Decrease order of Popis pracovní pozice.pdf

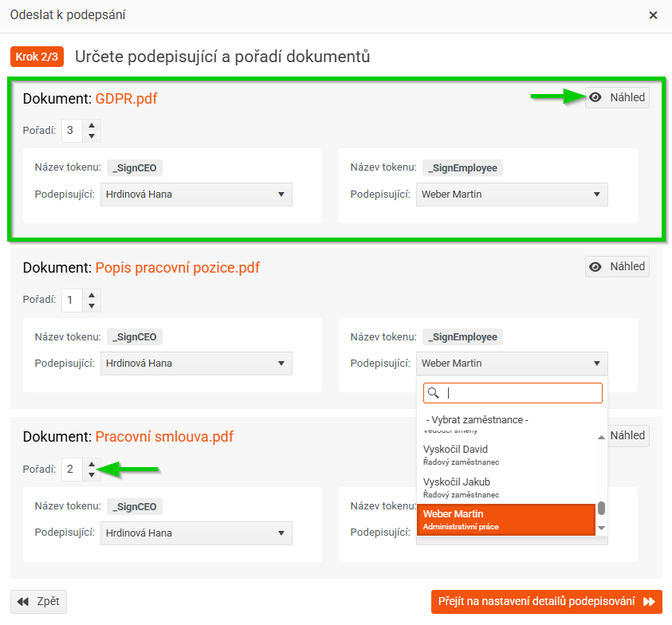point(92,305)
